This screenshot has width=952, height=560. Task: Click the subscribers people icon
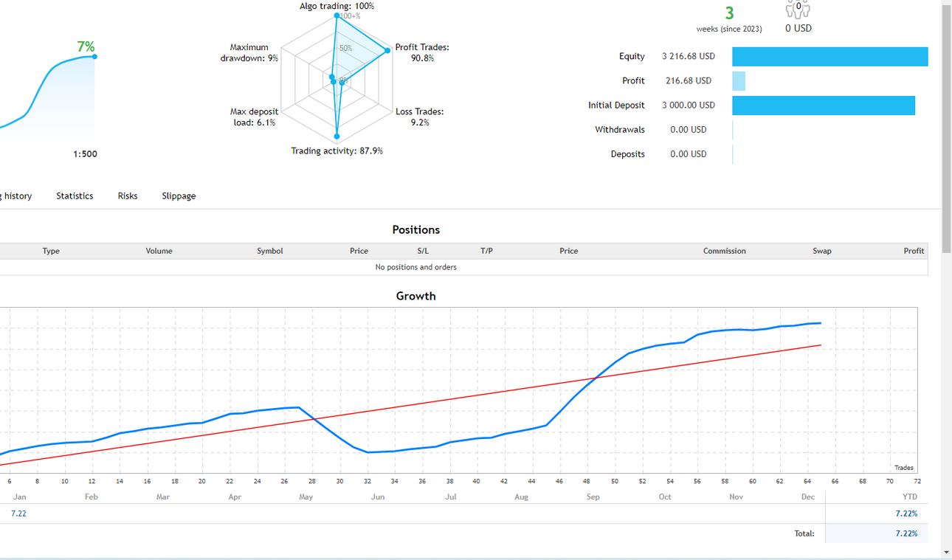click(x=798, y=9)
